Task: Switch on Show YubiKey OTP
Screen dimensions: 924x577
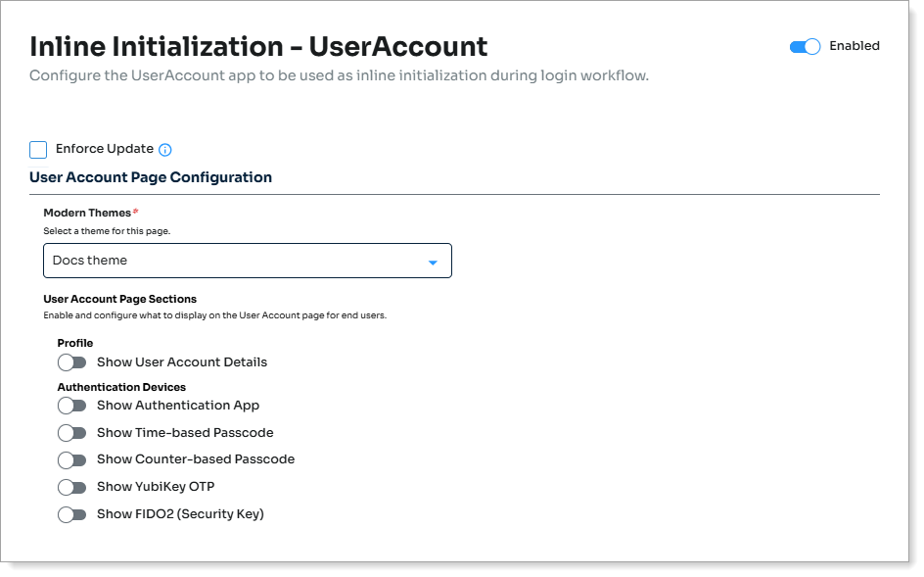Action: [72, 487]
